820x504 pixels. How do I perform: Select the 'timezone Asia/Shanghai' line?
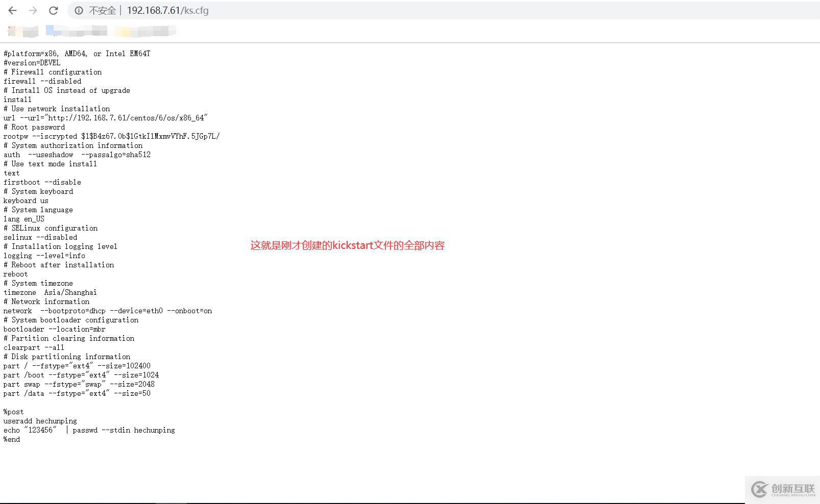tap(50, 292)
